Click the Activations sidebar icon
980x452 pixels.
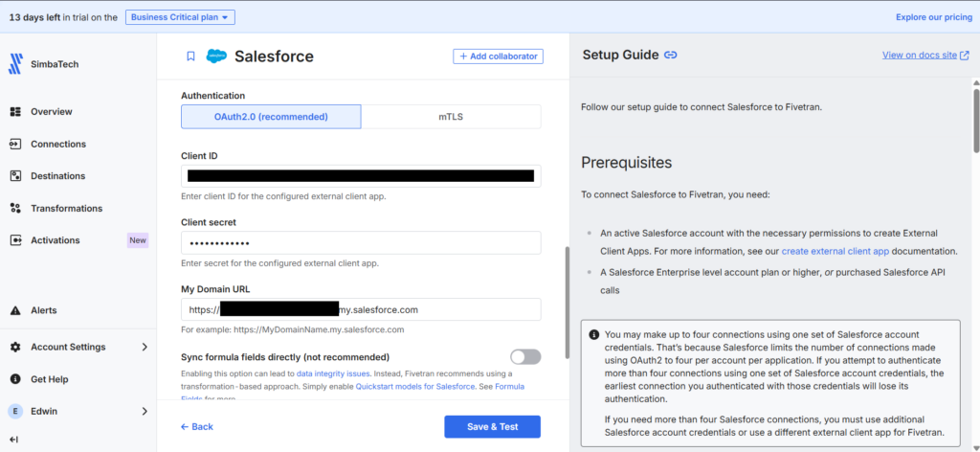point(16,240)
